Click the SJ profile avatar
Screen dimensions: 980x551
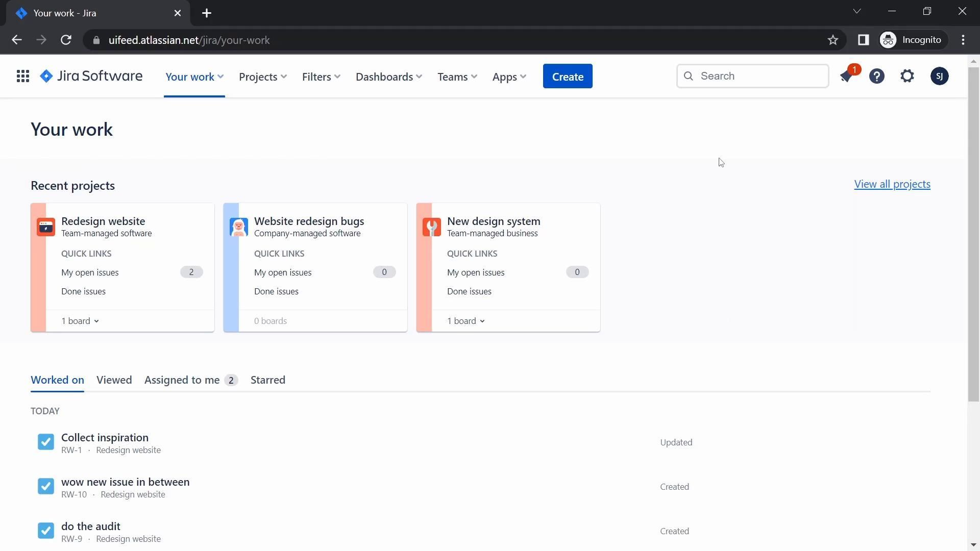coord(939,77)
